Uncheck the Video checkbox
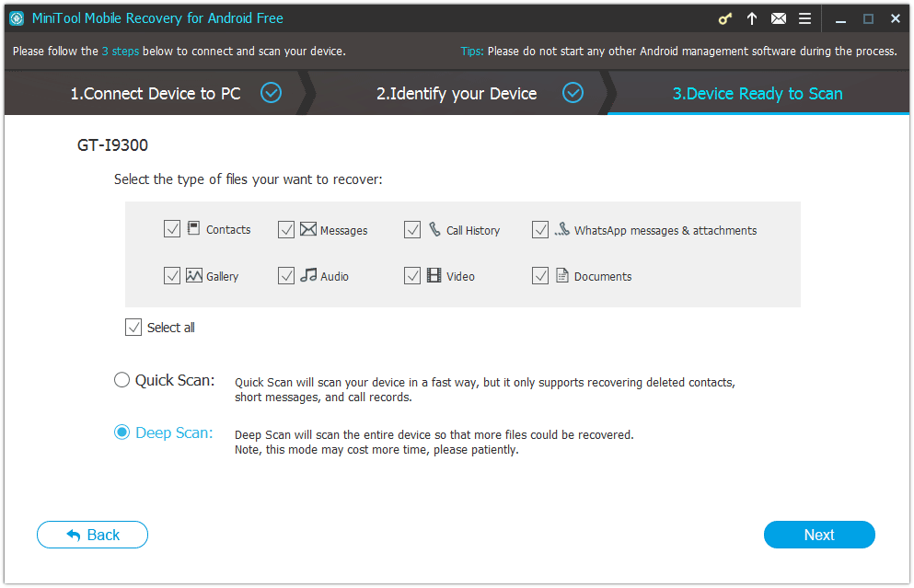 pos(412,275)
